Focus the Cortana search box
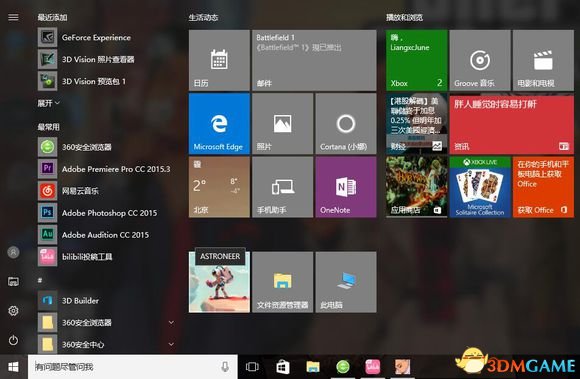Viewport: 580px width, 379px height. [133, 367]
